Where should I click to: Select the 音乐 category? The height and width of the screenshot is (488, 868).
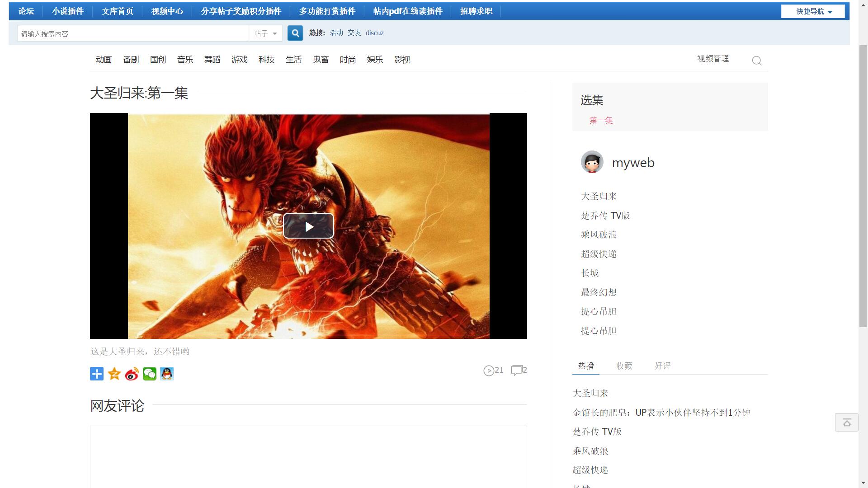coord(185,60)
